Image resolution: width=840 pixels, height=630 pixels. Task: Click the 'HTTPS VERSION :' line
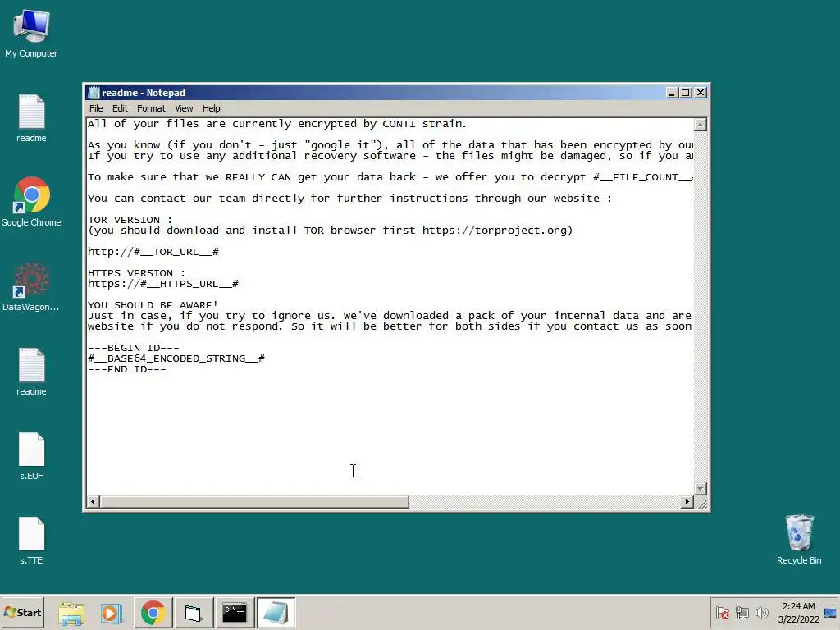pos(136,273)
